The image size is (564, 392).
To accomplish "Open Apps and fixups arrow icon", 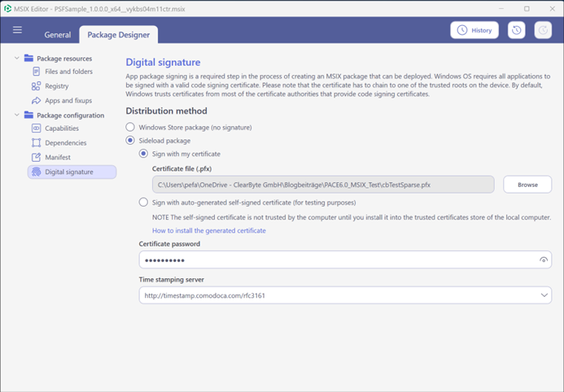I will pyautogui.click(x=36, y=101).
